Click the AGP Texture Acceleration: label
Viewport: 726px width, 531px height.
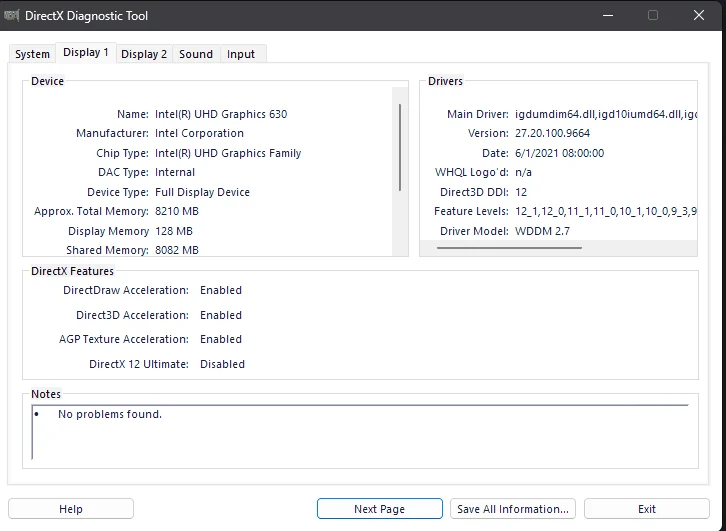[x=124, y=339]
